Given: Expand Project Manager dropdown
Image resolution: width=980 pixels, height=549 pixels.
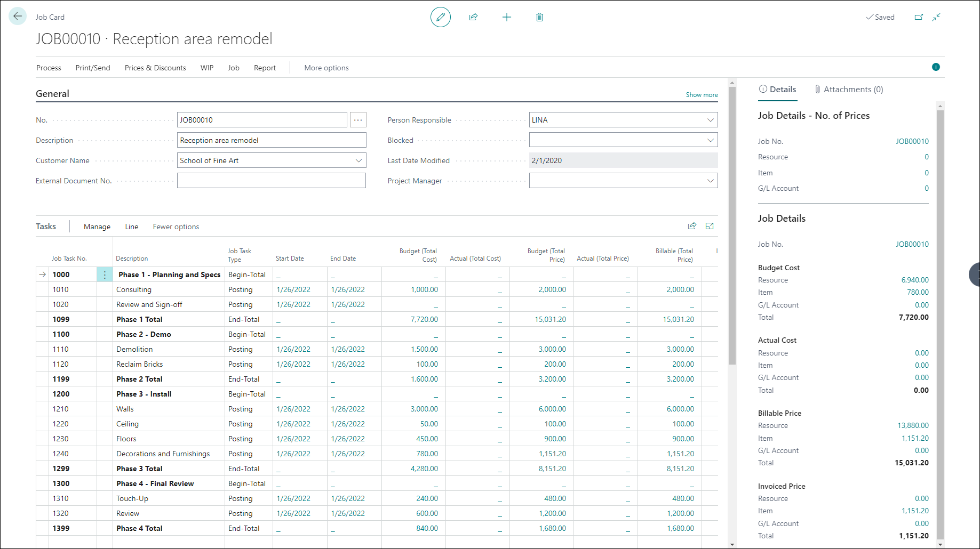Looking at the screenshot, I should [710, 181].
